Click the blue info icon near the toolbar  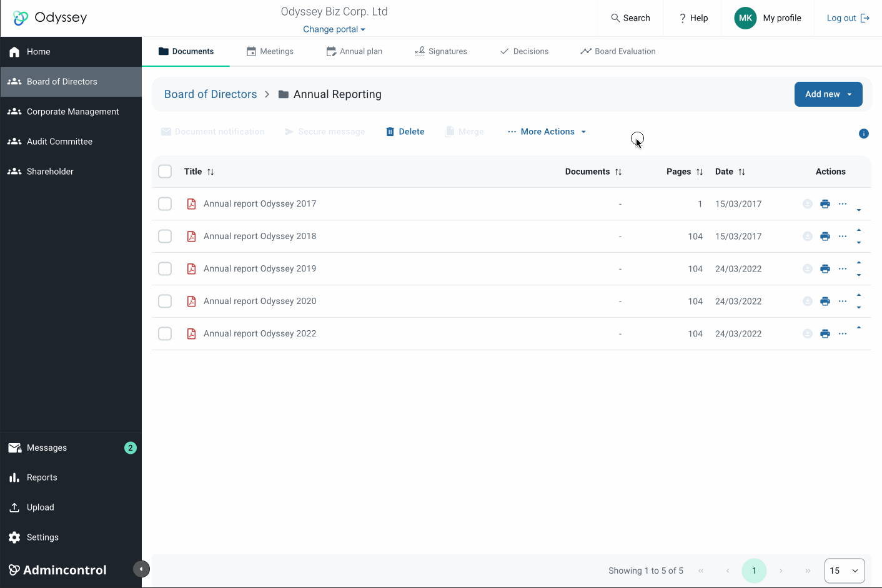864,134
